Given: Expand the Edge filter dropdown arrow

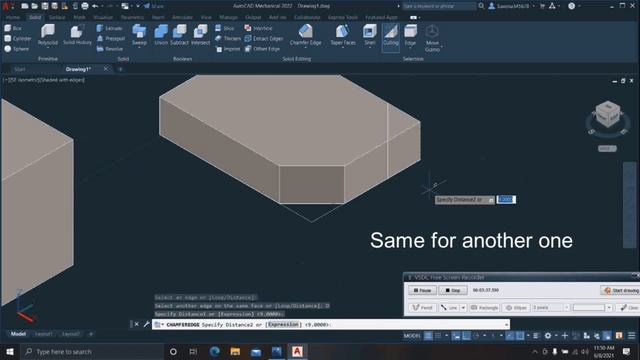Looking at the screenshot, I should (410, 47).
